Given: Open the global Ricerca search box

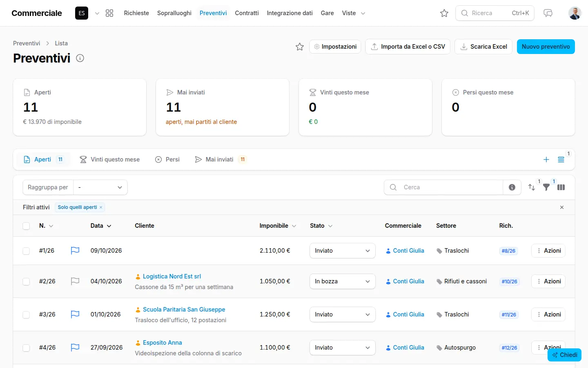Looking at the screenshot, I should click(495, 13).
